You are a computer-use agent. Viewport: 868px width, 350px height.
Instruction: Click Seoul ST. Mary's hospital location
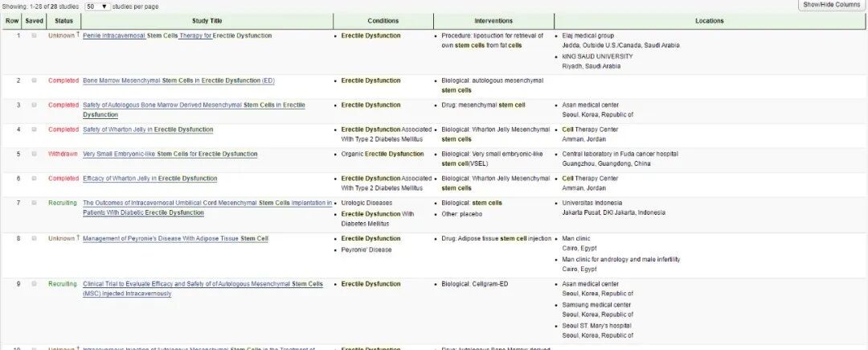click(596, 326)
